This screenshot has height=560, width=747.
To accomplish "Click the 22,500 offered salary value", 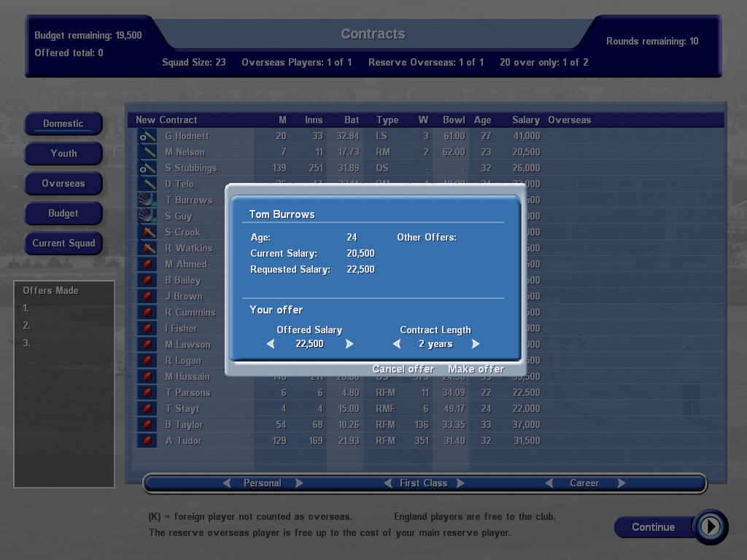I will click(309, 344).
